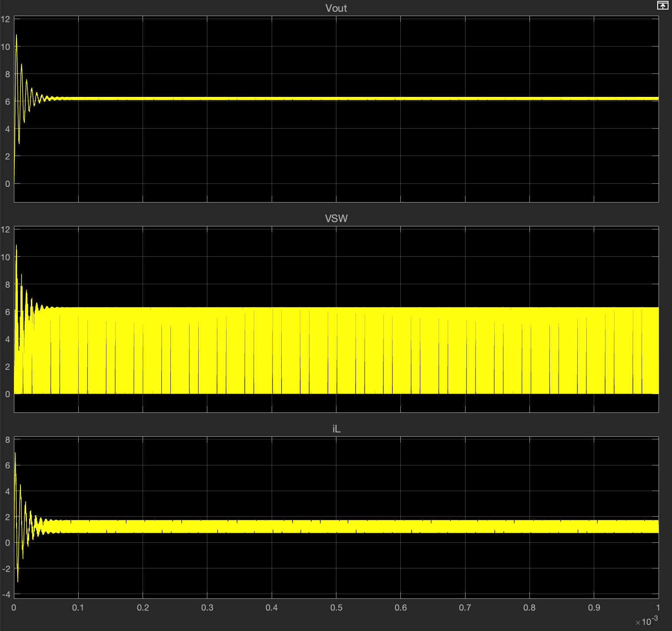Click the x-axis tick label 0.1
Screen dimensions: 672x631
78,608
